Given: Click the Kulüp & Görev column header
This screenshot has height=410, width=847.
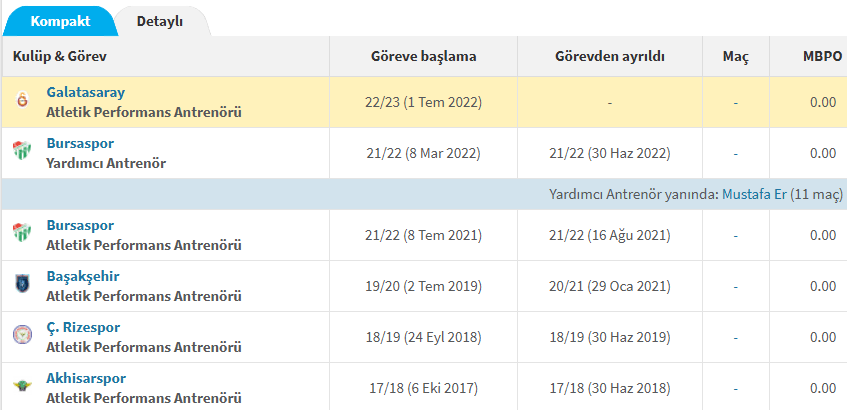Looking at the screenshot, I should (60, 57).
